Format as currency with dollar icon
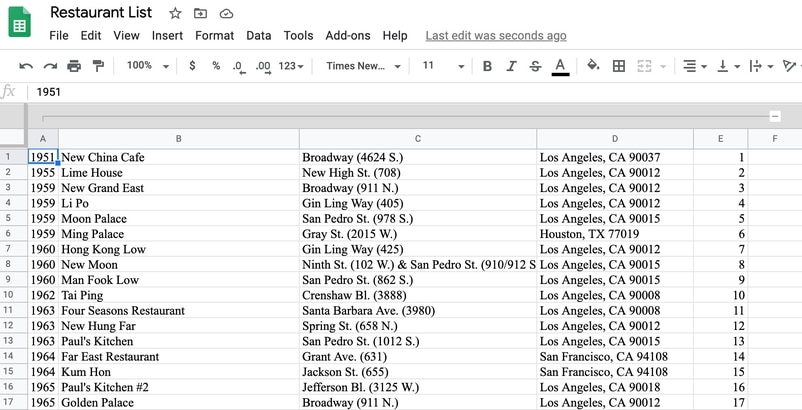This screenshot has width=802, height=410. coord(192,66)
